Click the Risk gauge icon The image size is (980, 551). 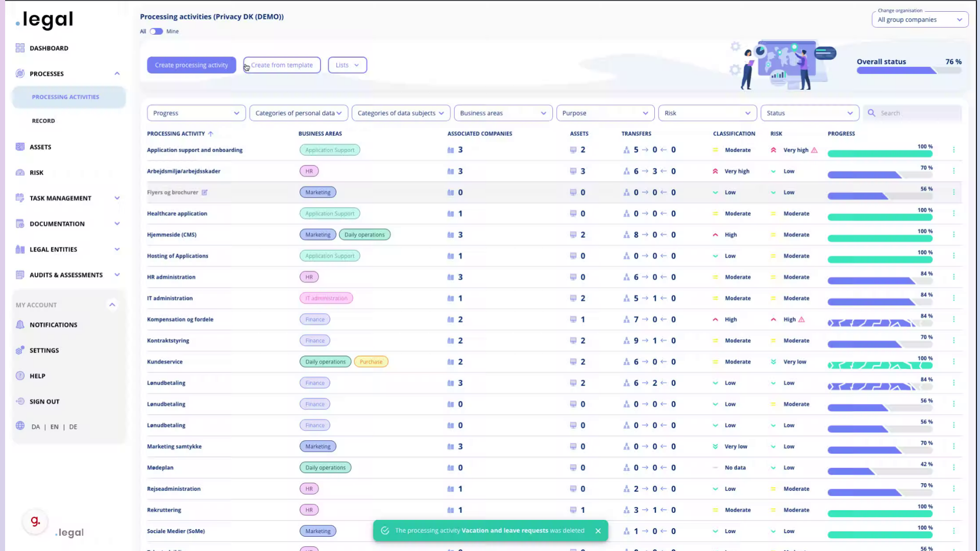(x=20, y=172)
